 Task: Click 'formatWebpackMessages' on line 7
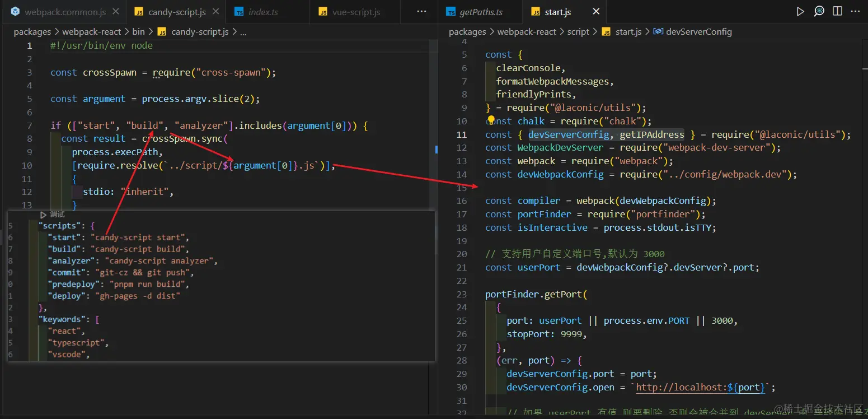552,81
